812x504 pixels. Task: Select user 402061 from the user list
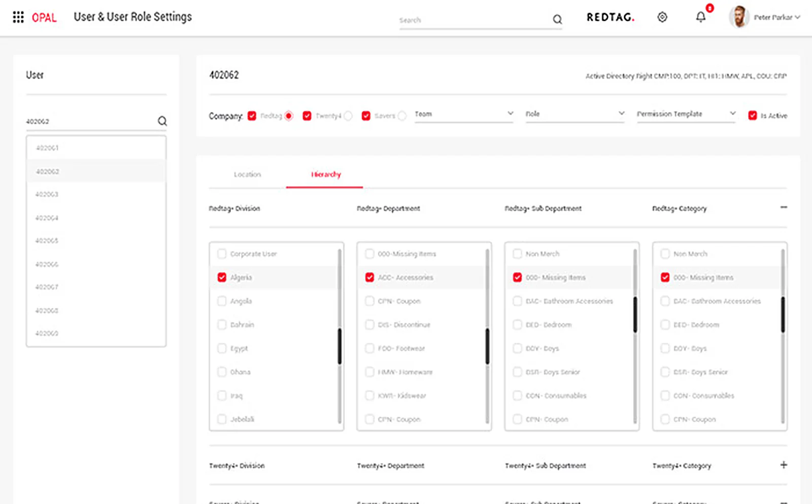pyautogui.click(x=96, y=148)
